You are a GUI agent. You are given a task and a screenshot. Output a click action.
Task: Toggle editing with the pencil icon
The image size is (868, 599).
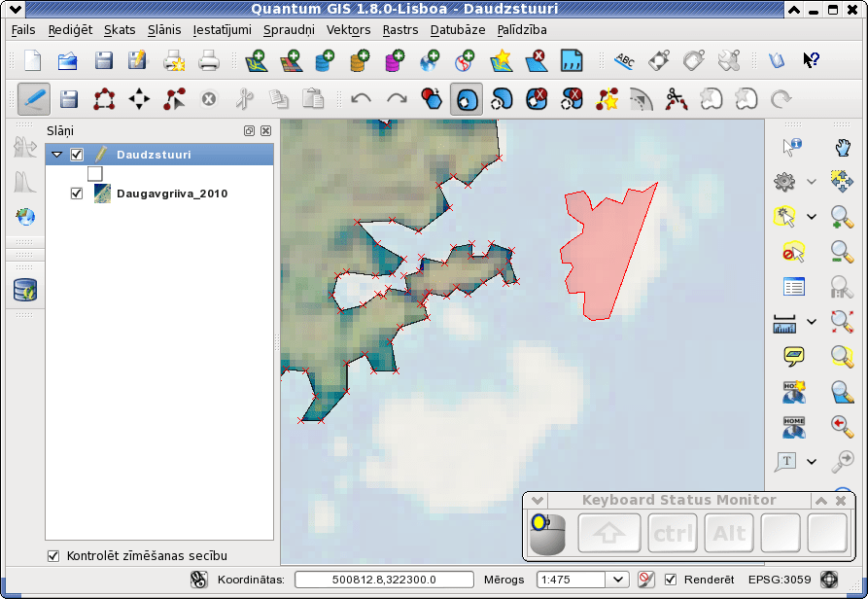34,99
